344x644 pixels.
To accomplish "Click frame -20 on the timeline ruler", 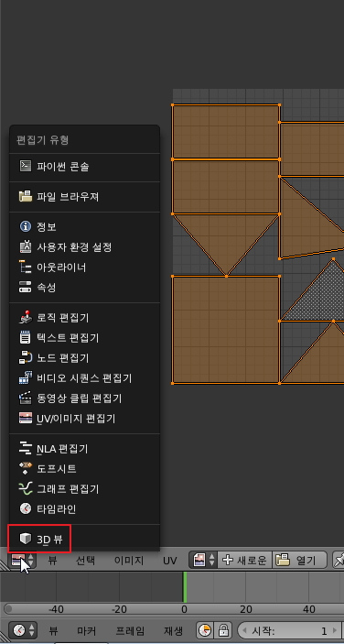I will 119,609.
